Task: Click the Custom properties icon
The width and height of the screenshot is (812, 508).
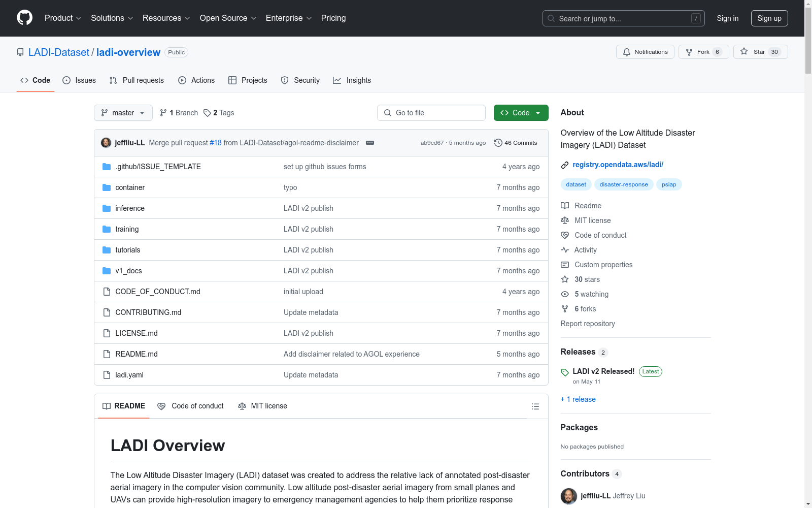Action: point(565,265)
